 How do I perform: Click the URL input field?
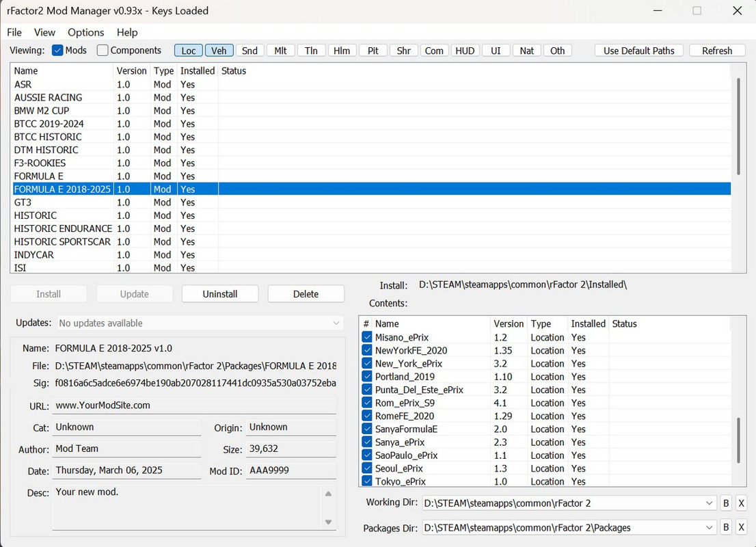(194, 405)
